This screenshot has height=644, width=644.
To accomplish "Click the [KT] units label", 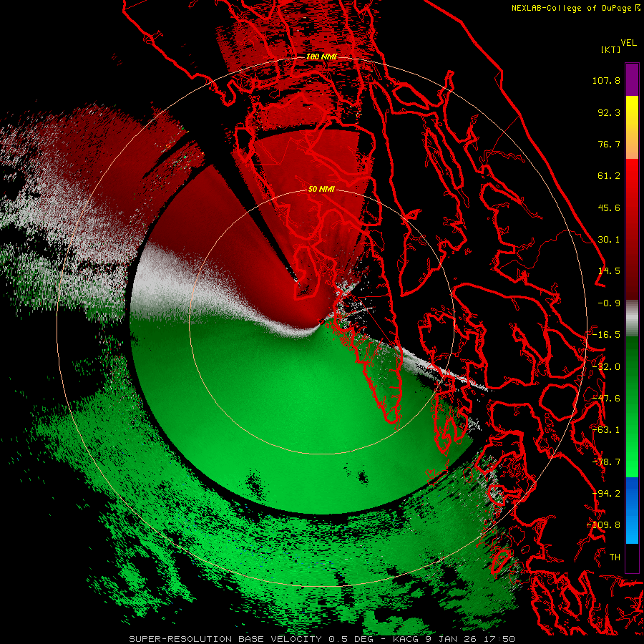I will pyautogui.click(x=611, y=49).
